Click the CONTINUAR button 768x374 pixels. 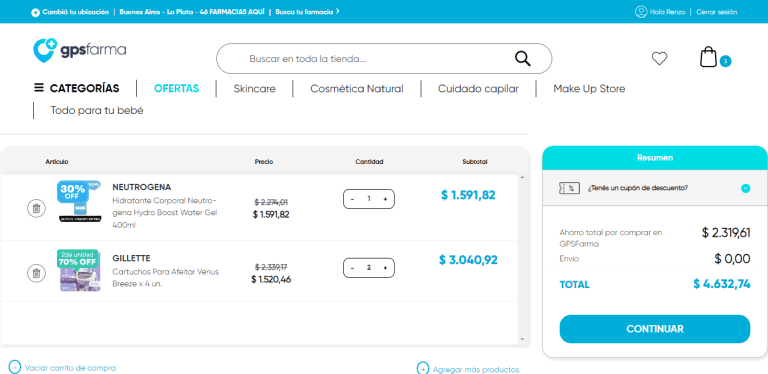coord(654,329)
